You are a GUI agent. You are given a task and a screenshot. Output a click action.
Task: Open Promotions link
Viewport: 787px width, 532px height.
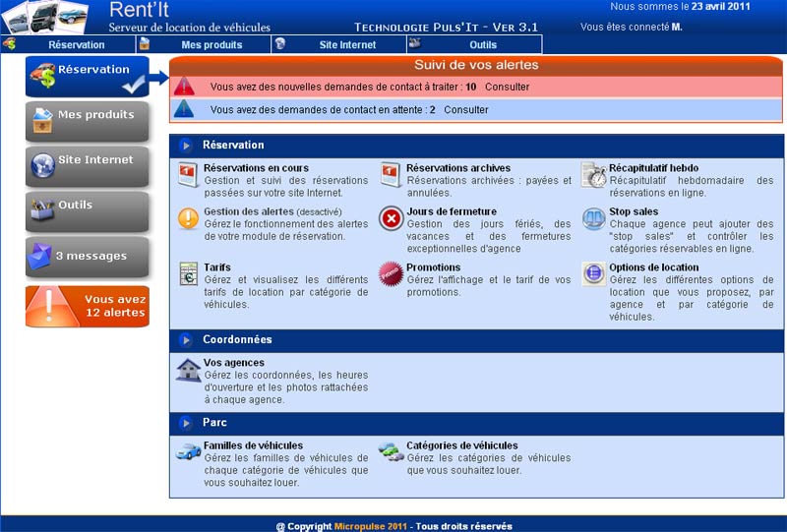tap(433, 267)
